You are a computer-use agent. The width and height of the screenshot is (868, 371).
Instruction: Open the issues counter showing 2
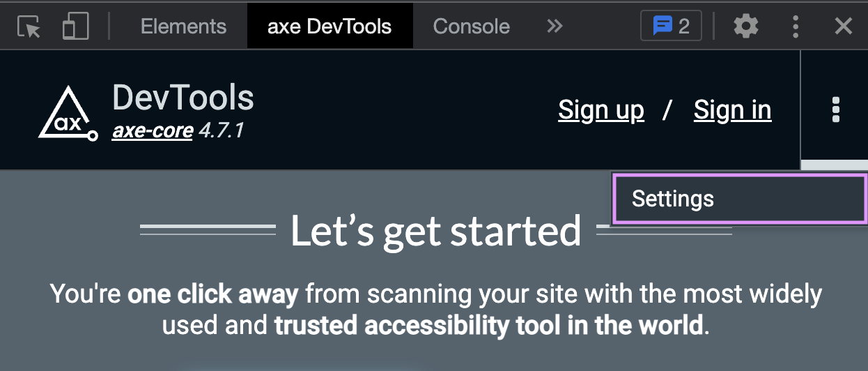tap(670, 27)
